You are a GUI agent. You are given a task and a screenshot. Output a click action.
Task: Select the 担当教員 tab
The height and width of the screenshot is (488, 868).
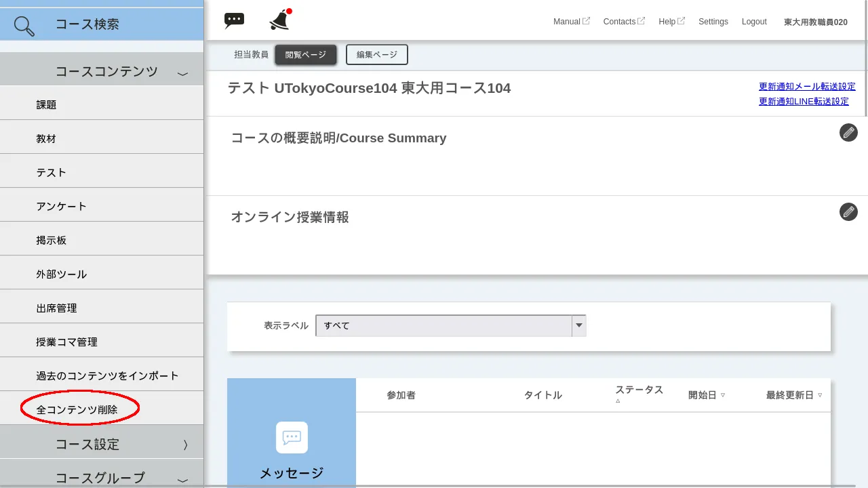pos(252,54)
